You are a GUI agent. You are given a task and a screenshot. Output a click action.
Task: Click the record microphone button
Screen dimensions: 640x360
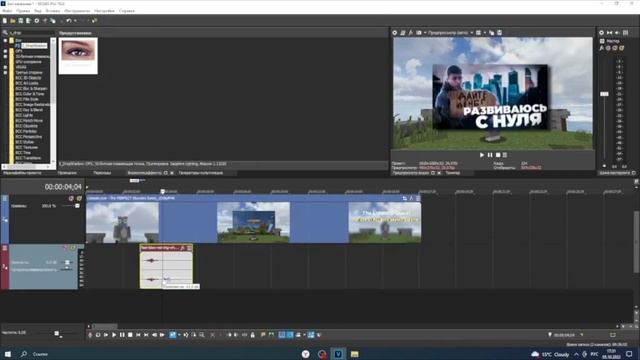coord(90,335)
